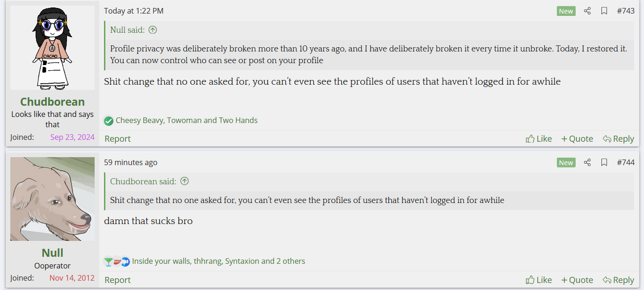Image resolution: width=644 pixels, height=290 pixels.
Task: Like Null's post #744
Action: [539, 280]
